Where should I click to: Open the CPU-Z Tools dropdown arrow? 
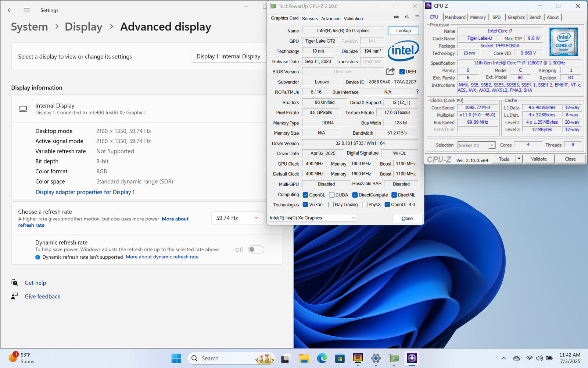pyautogui.click(x=519, y=159)
